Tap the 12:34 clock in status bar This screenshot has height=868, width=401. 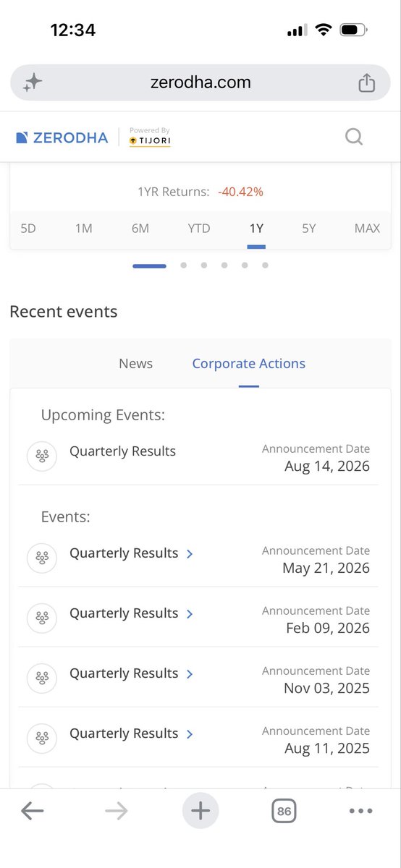(x=72, y=30)
